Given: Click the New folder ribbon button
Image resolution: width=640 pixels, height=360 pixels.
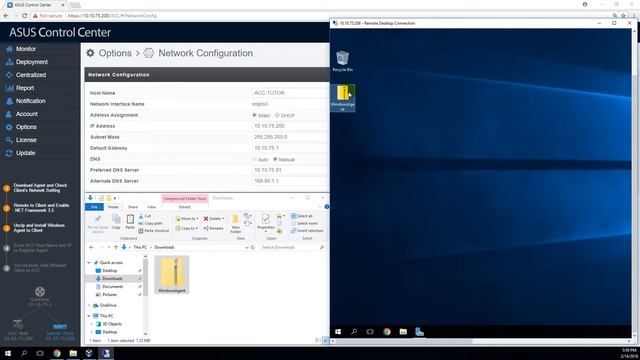Looking at the screenshot, I should [x=236, y=224].
